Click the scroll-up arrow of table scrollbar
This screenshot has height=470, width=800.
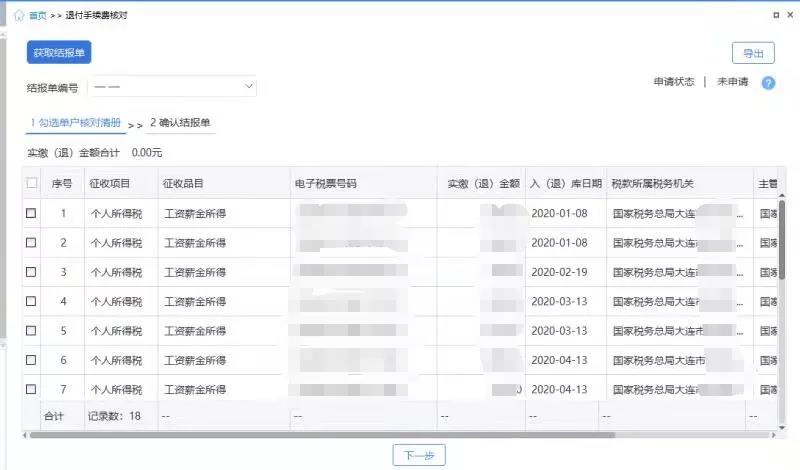point(782,195)
